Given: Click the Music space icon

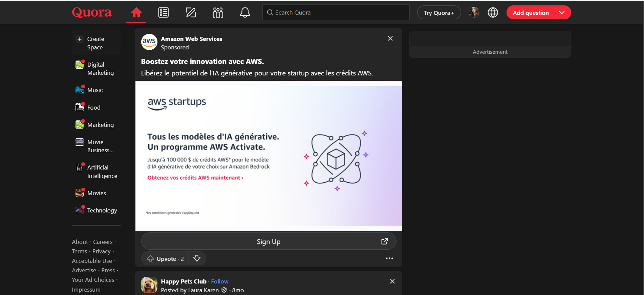Looking at the screenshot, I should click(x=80, y=90).
